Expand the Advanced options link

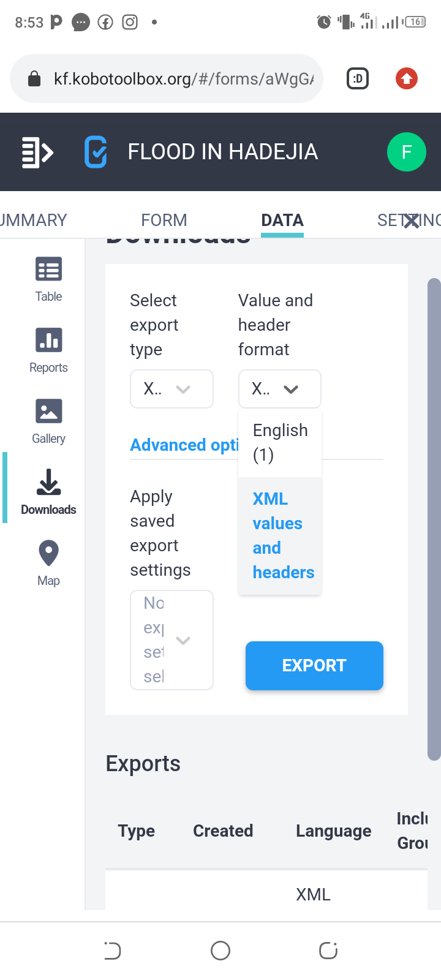tap(184, 445)
